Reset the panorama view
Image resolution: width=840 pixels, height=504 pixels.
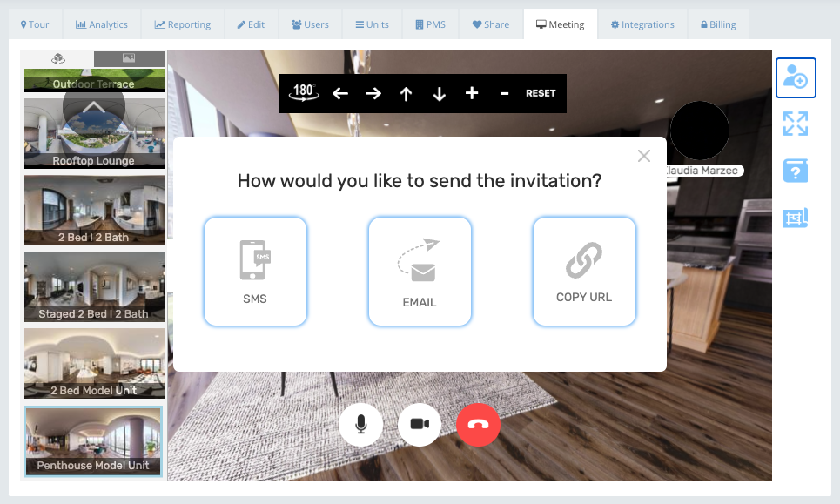pos(541,93)
